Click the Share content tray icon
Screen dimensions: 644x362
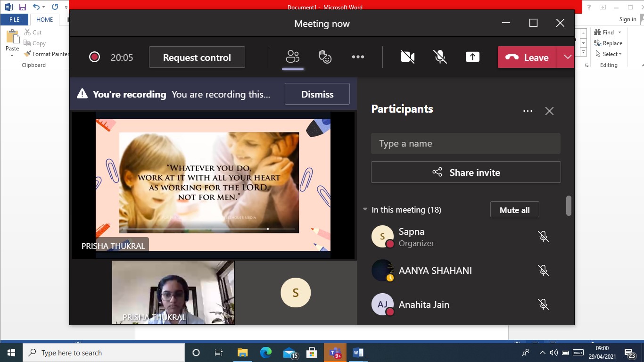tap(472, 57)
